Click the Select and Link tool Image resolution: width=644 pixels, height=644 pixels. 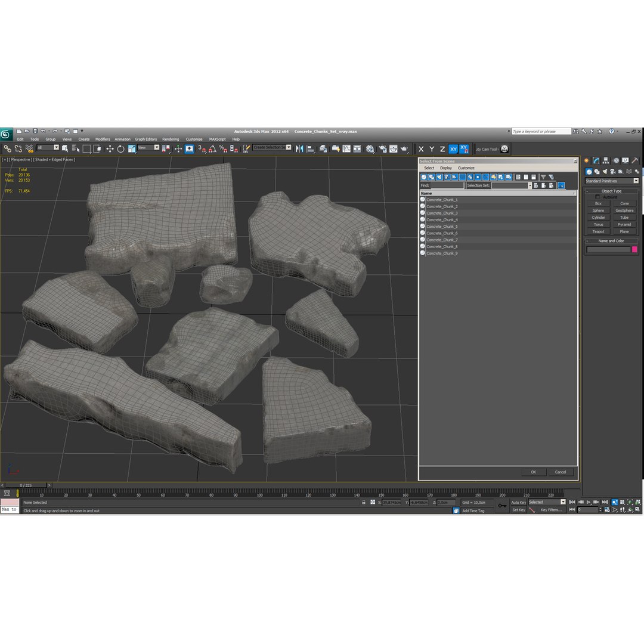click(7, 149)
